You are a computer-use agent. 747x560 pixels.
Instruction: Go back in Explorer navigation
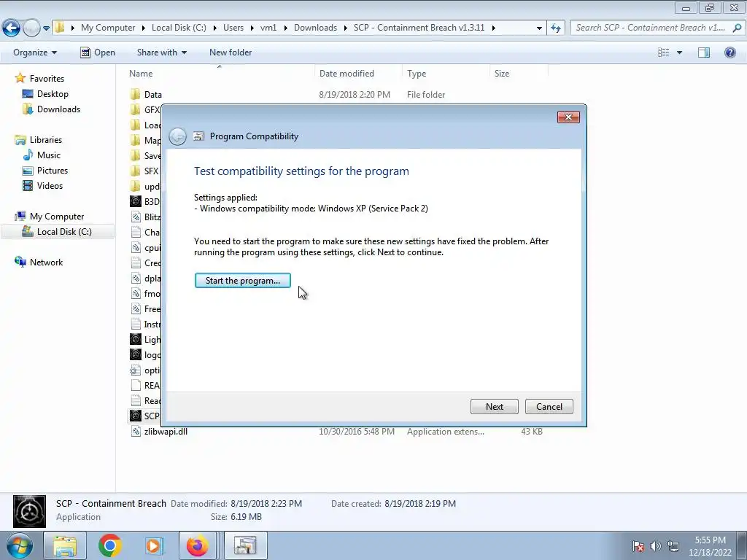(11, 28)
